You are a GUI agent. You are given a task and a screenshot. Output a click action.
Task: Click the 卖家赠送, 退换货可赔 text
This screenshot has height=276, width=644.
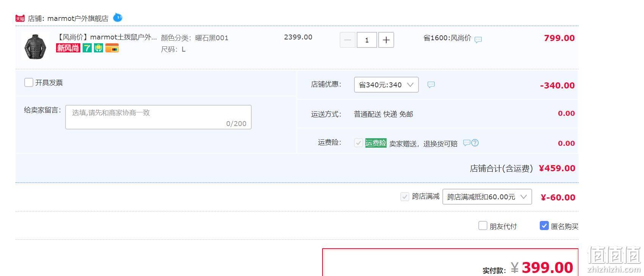tap(423, 144)
